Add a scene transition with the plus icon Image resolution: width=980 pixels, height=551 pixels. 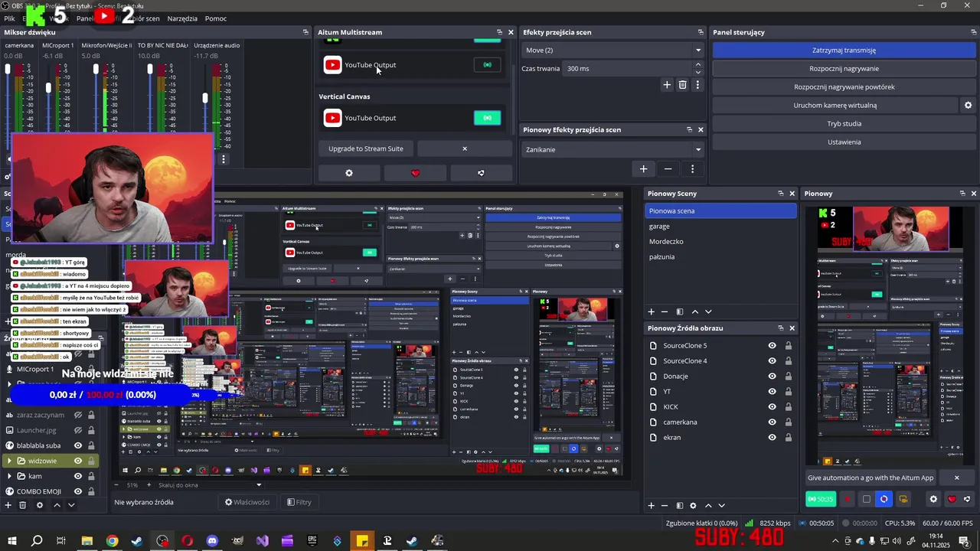click(x=667, y=85)
